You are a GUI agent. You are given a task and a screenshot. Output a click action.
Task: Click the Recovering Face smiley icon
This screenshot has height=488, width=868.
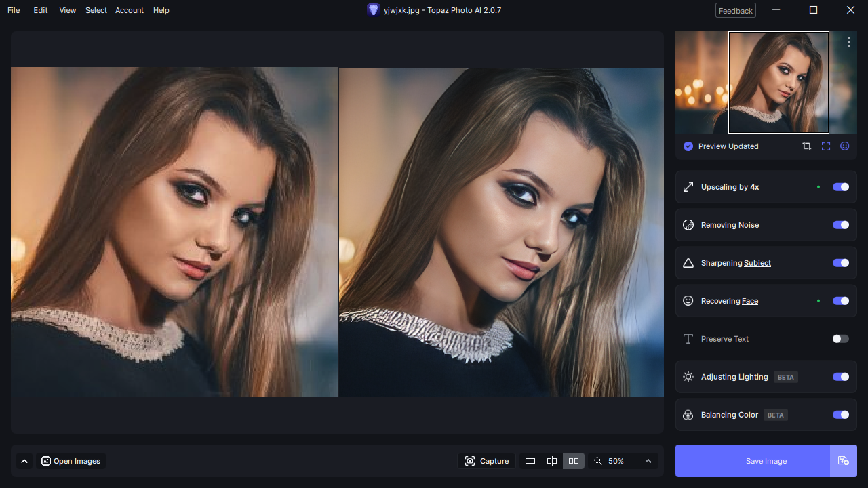pyautogui.click(x=688, y=301)
